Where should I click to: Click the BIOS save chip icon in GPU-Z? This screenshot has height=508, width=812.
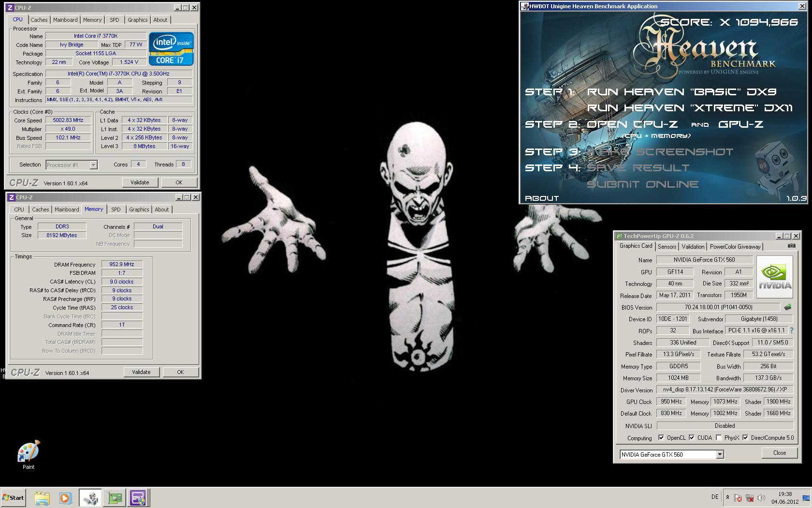point(788,307)
